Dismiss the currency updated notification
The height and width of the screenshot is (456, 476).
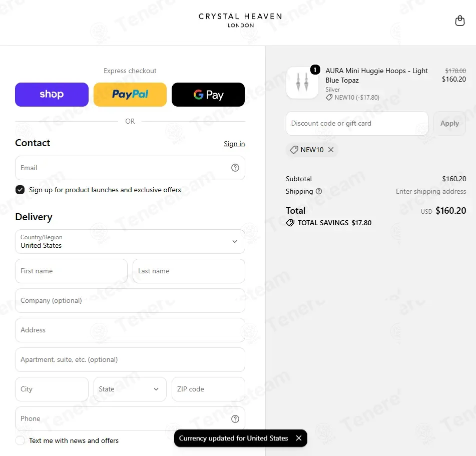click(x=299, y=438)
